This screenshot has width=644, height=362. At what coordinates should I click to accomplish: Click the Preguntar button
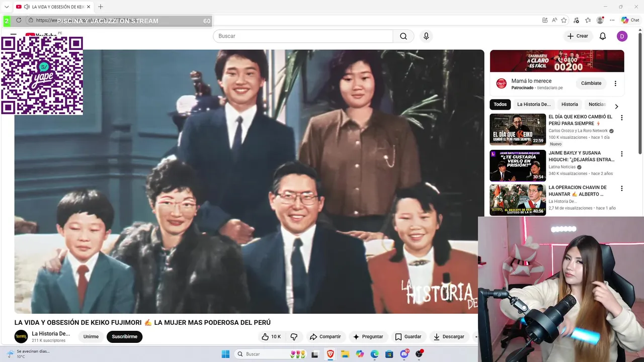(368, 337)
